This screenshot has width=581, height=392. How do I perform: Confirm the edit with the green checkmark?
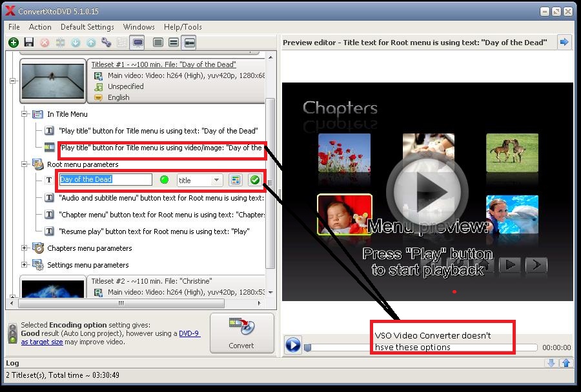click(254, 181)
